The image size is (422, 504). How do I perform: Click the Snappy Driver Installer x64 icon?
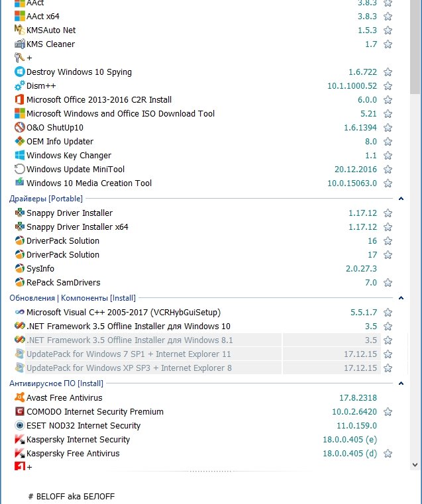(20, 227)
